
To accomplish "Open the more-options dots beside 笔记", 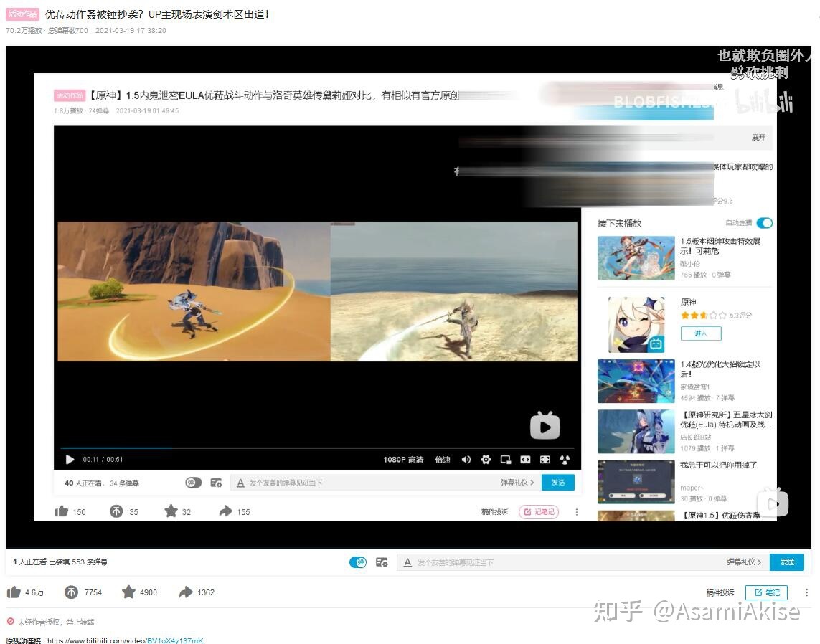I will pyautogui.click(x=806, y=592).
